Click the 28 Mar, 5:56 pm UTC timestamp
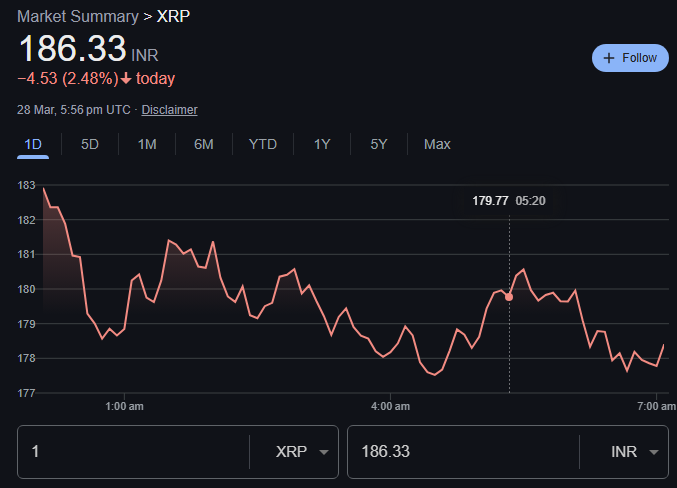This screenshot has height=488, width=677. 73,110
